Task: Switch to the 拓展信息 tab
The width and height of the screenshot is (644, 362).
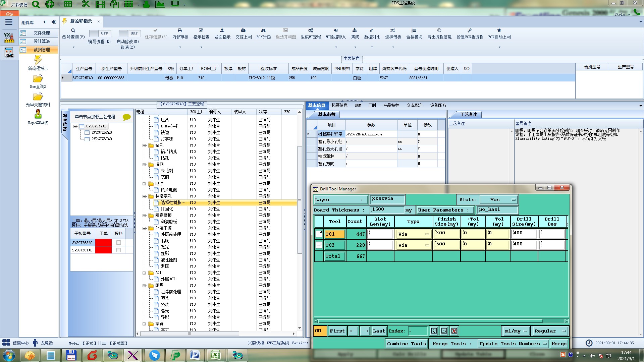Action: (339, 105)
